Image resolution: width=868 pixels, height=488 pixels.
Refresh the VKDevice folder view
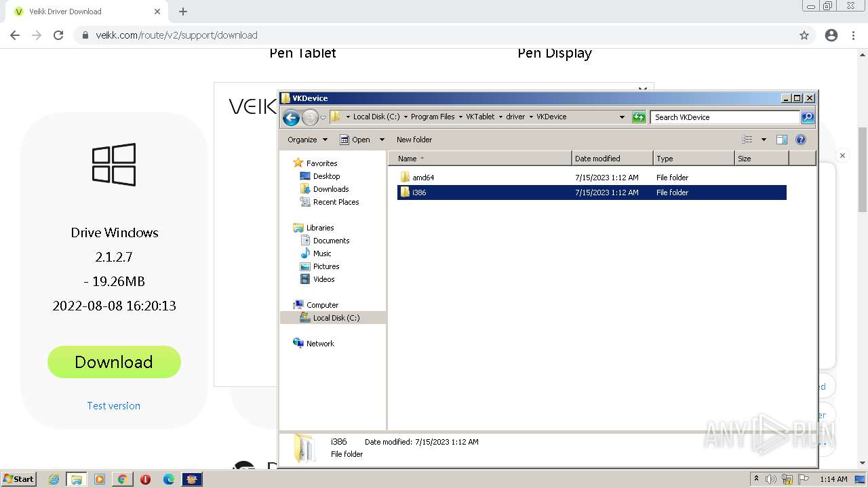pyautogui.click(x=639, y=117)
